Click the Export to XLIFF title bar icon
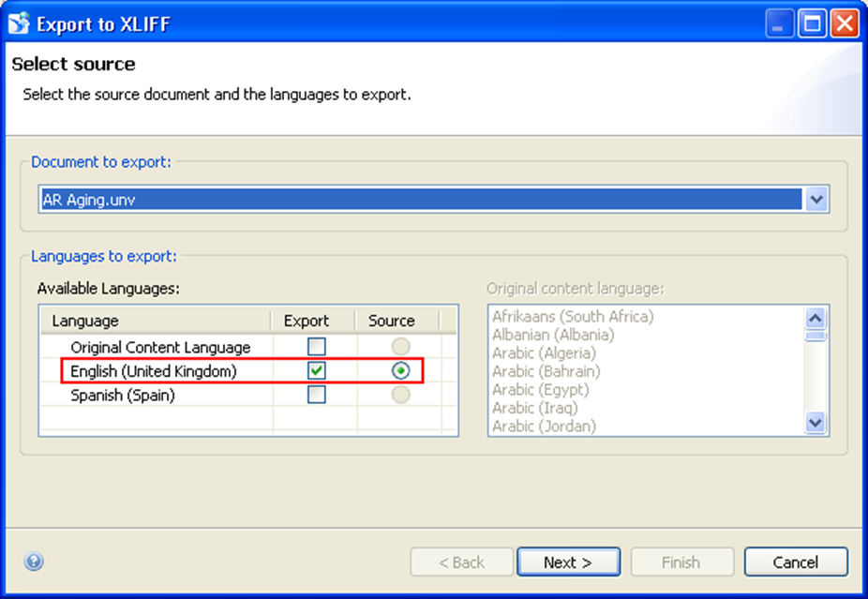The width and height of the screenshot is (868, 599). [x=19, y=23]
